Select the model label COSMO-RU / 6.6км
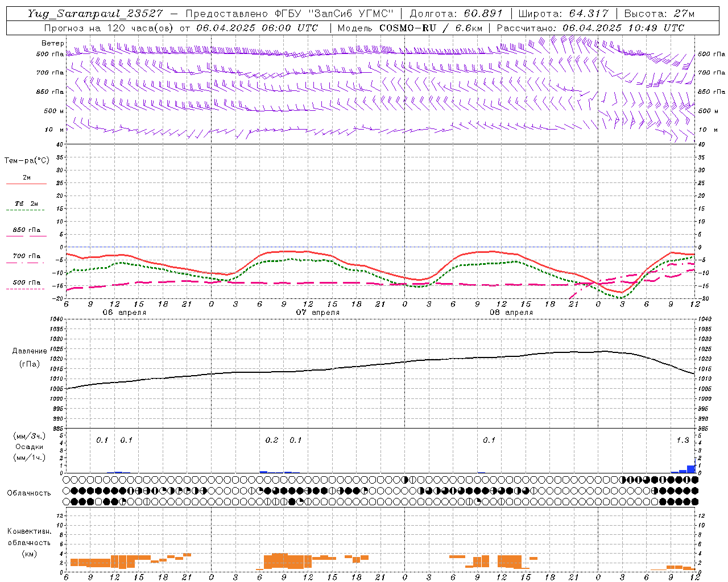 [431, 28]
